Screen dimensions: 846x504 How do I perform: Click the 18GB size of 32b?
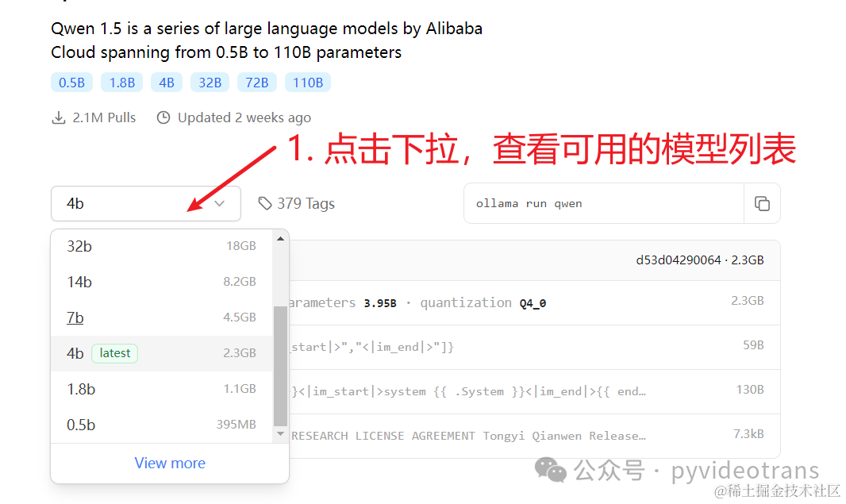241,246
